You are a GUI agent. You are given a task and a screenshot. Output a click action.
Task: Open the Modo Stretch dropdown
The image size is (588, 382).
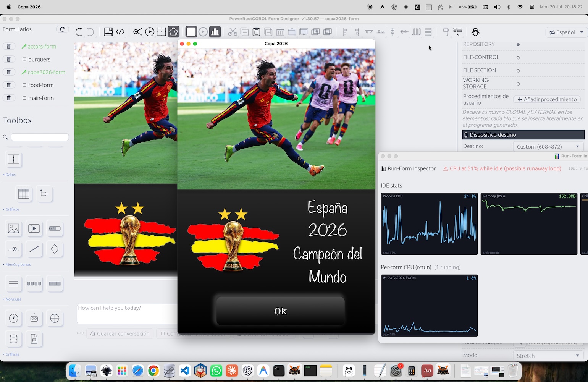point(548,356)
